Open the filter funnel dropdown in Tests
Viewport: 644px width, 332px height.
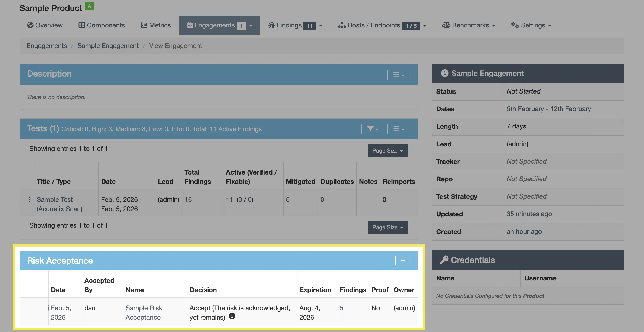373,129
